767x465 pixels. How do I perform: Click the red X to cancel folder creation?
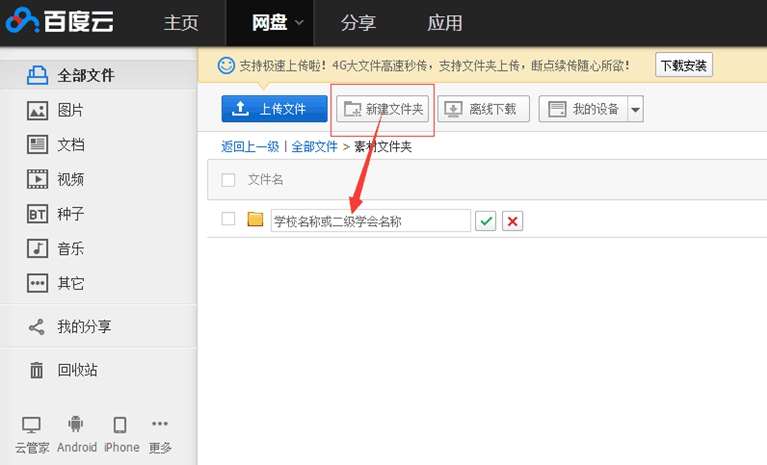click(x=512, y=221)
